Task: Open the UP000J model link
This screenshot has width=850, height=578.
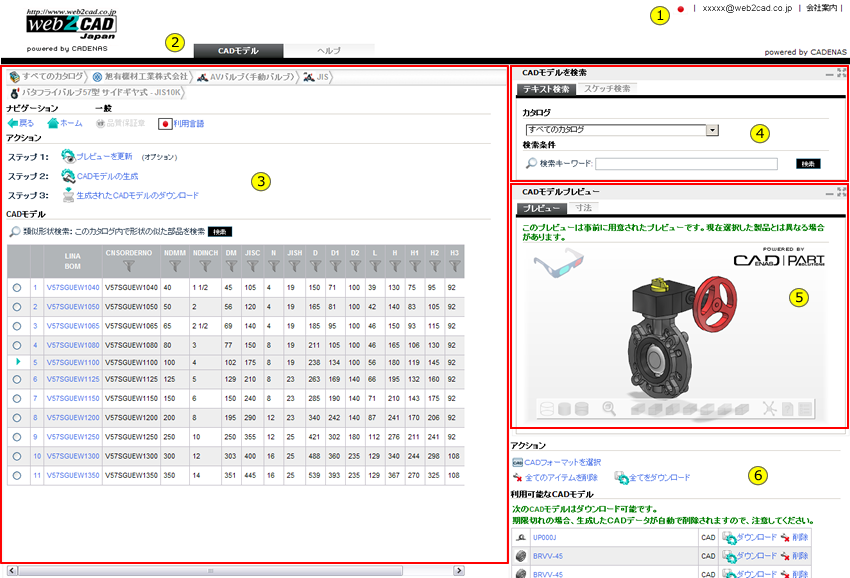Action: pos(545,537)
